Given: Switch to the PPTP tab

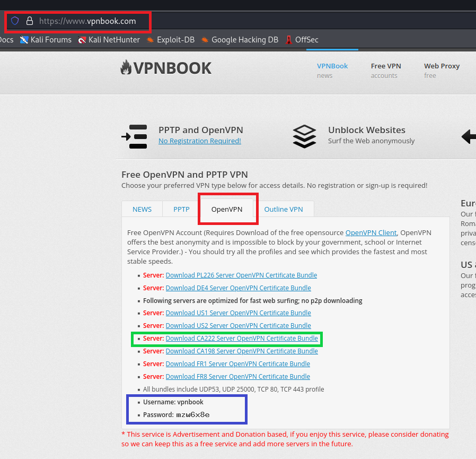Looking at the screenshot, I should 181,209.
